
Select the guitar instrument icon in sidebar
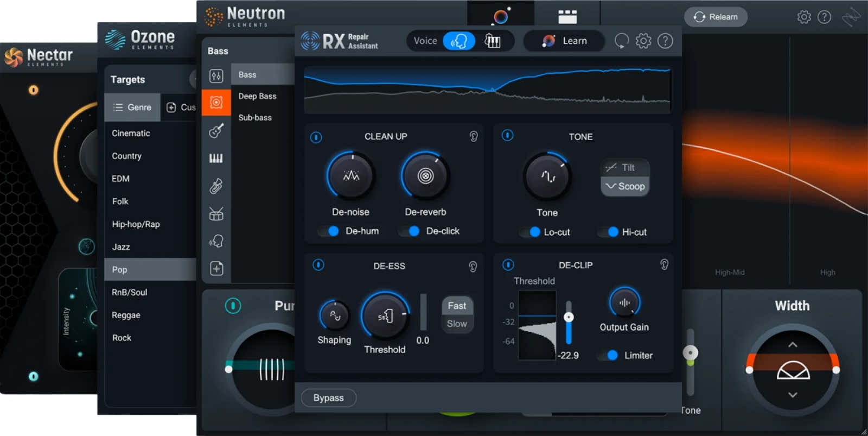[x=216, y=130]
